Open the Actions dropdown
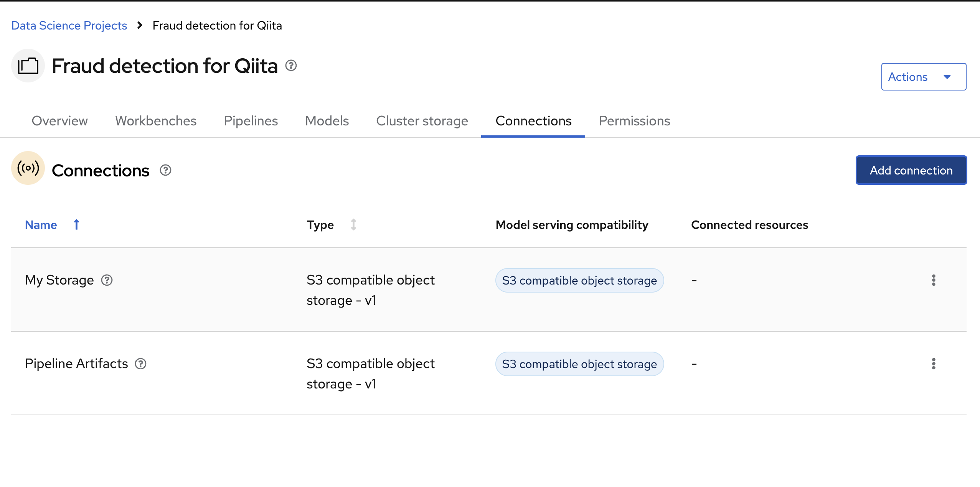This screenshot has height=487, width=980. [x=923, y=77]
